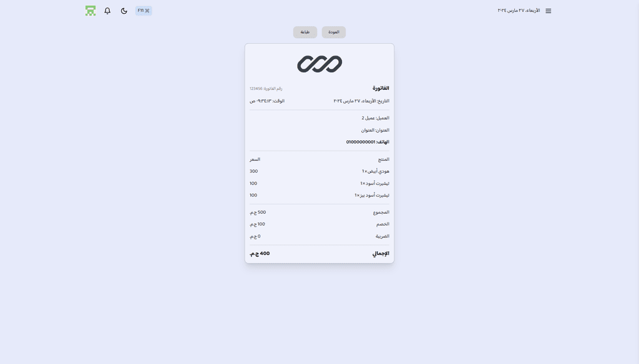Select the تيشيرت أسود×1 product row
This screenshot has width=639, height=364.
319,183
